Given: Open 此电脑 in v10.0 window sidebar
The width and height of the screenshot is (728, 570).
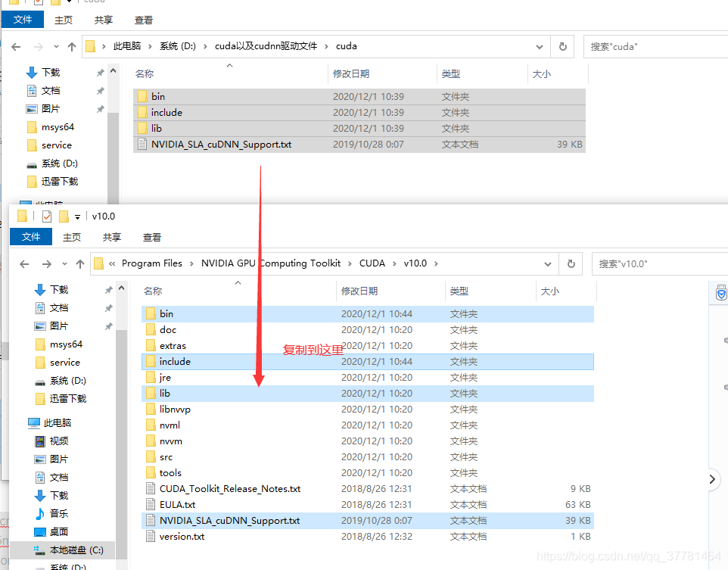Looking at the screenshot, I should click(x=58, y=422).
